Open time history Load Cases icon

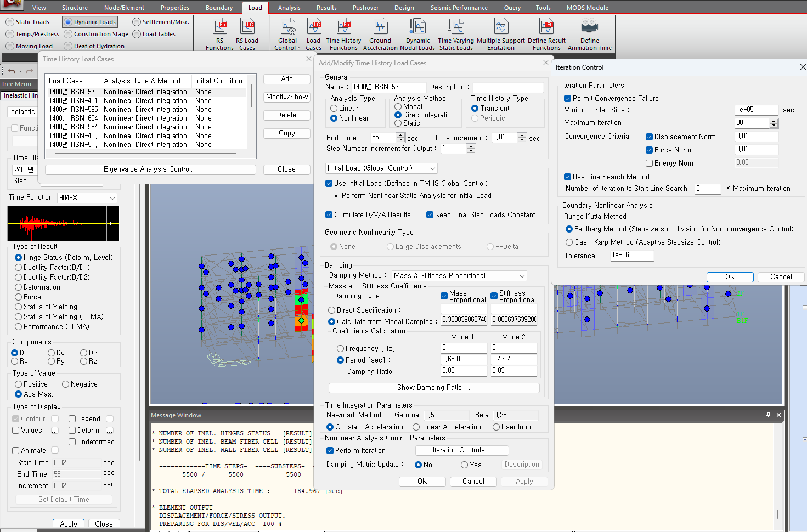pos(313,34)
